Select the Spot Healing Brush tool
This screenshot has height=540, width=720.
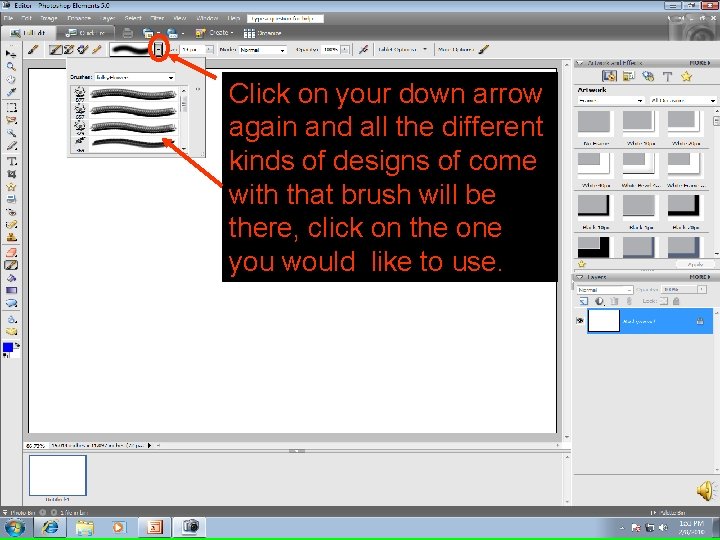click(11, 225)
